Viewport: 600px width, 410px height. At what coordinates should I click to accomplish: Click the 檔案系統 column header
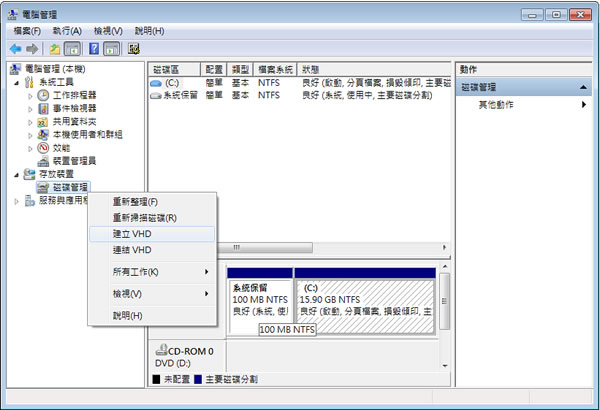click(274, 69)
